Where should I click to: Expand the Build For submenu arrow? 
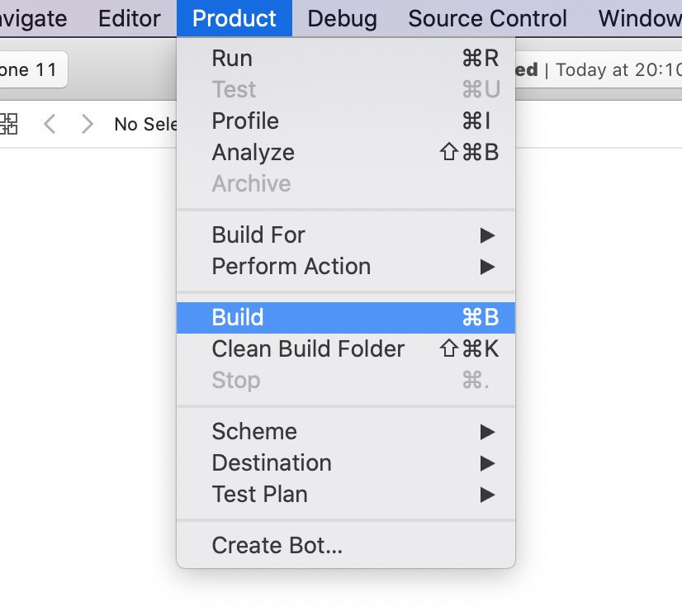point(487,235)
